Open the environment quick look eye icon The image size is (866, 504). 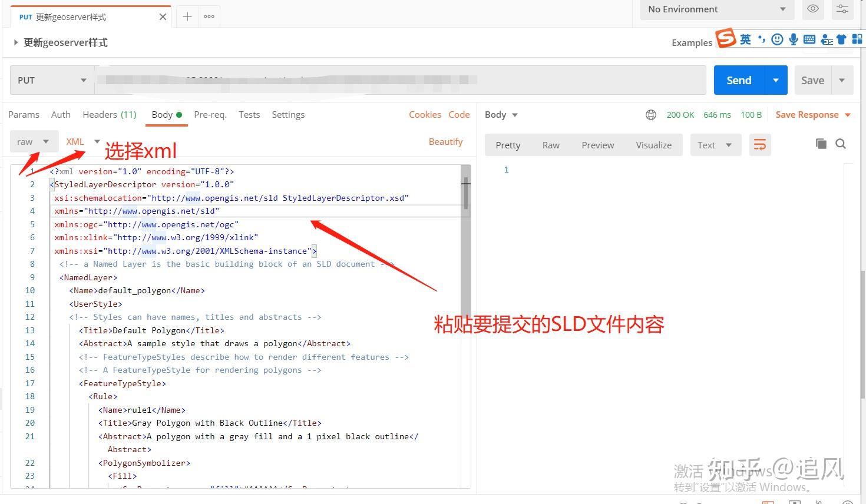[813, 9]
